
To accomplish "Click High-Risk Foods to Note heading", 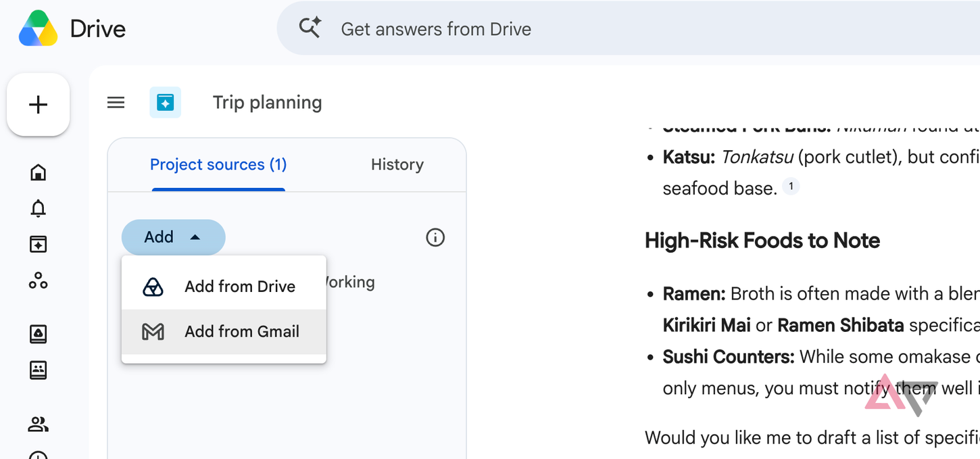I will click(762, 241).
